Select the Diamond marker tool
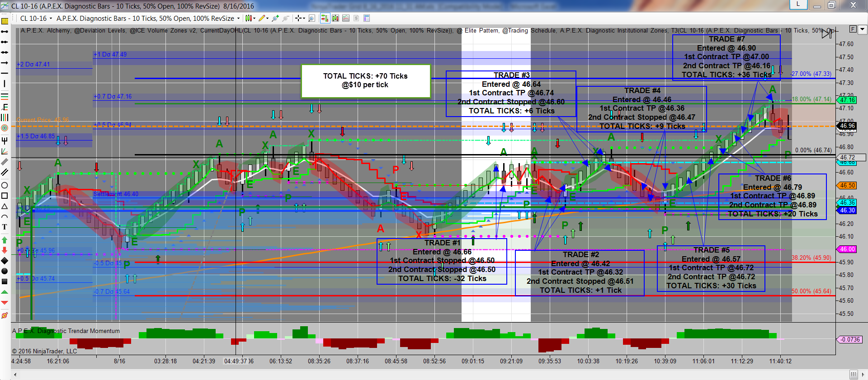Image resolution: width=868 pixels, height=380 pixels. coord(5,261)
